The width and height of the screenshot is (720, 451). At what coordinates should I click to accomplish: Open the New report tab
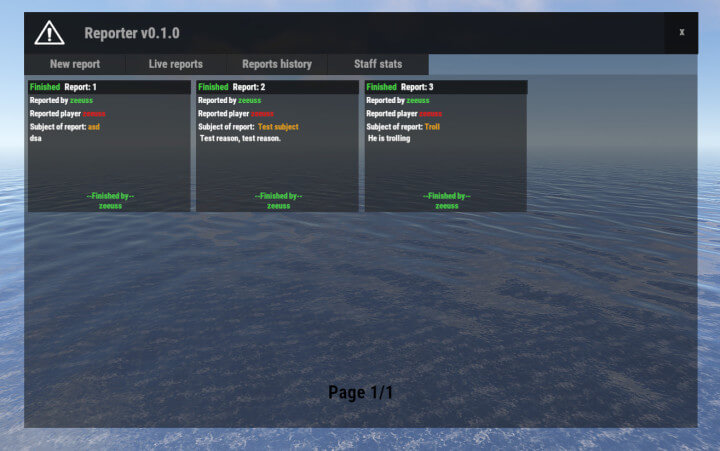75,64
